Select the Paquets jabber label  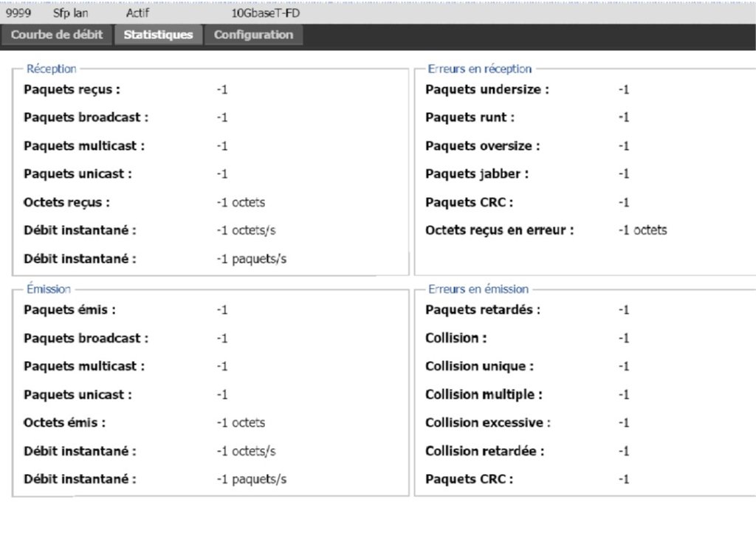pyautogui.click(x=477, y=174)
